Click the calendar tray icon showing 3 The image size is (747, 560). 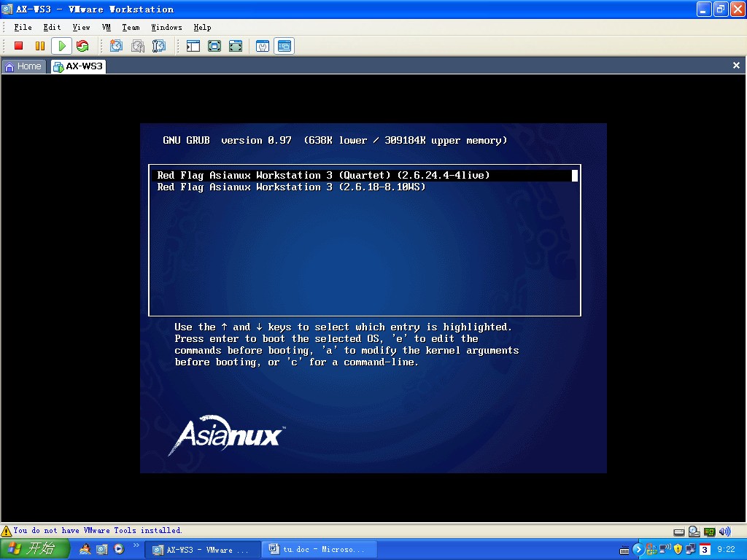click(x=705, y=550)
